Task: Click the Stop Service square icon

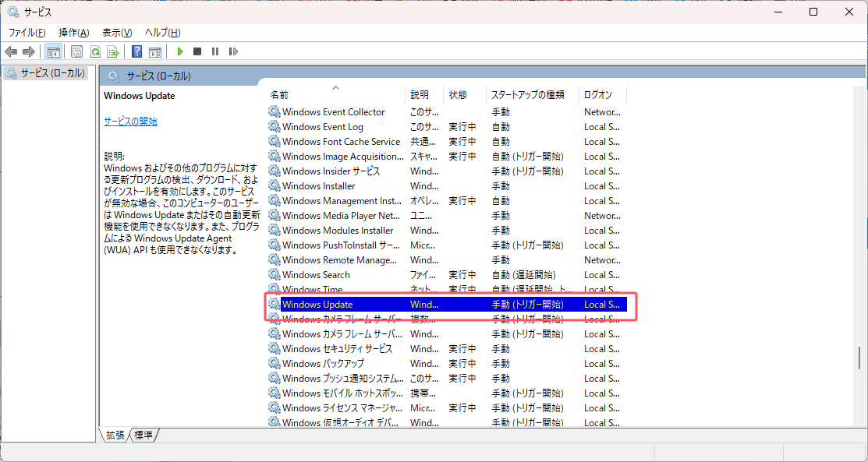Action: (197, 51)
